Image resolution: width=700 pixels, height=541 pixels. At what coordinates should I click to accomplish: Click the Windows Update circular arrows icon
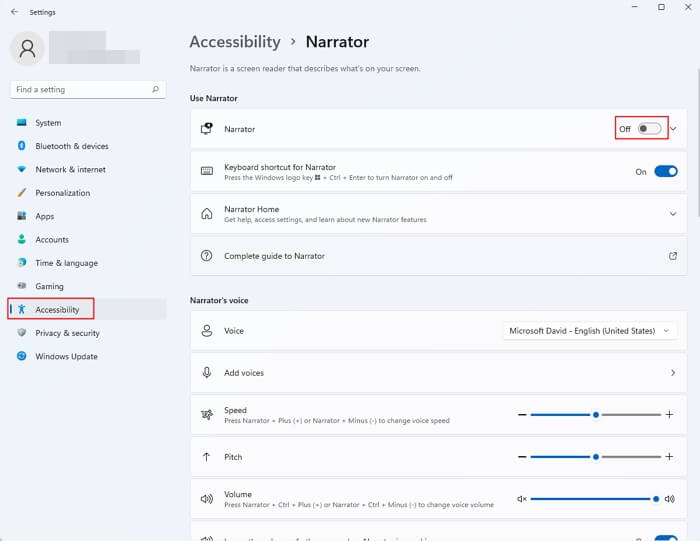tap(21, 356)
